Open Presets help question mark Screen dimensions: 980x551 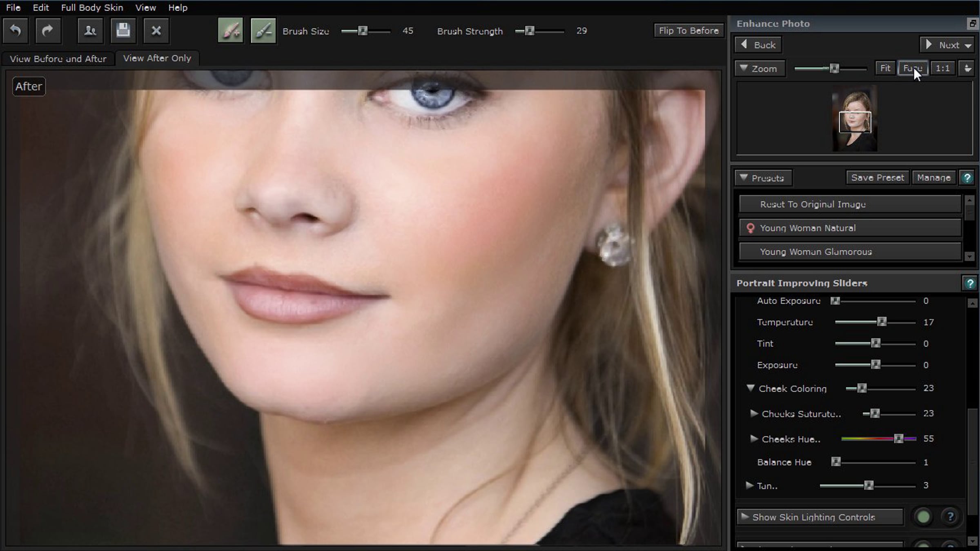[x=967, y=178]
